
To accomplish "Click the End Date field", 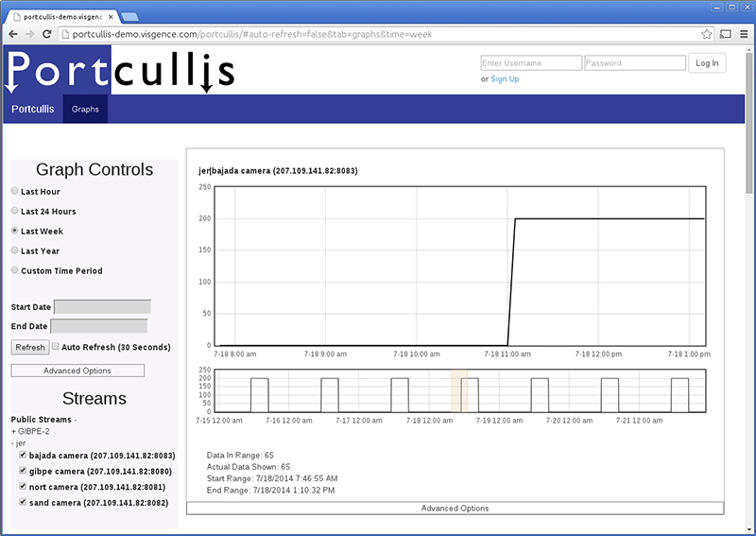I will (99, 326).
